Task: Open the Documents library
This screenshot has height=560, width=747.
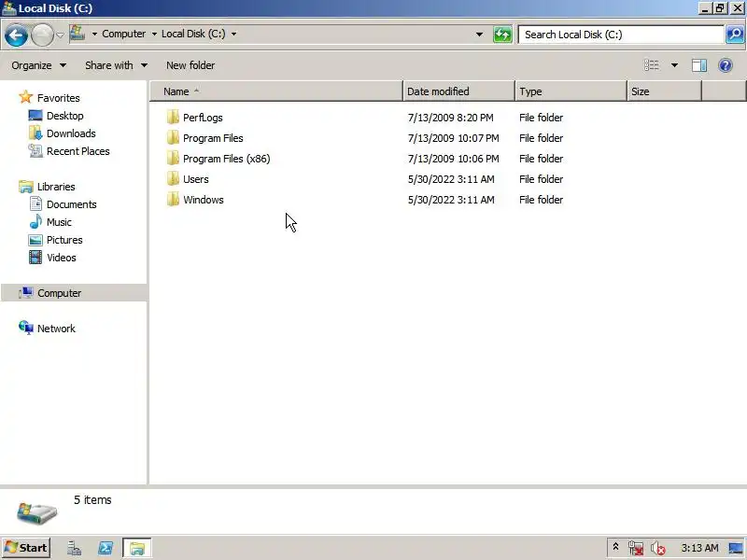Action: tap(72, 204)
